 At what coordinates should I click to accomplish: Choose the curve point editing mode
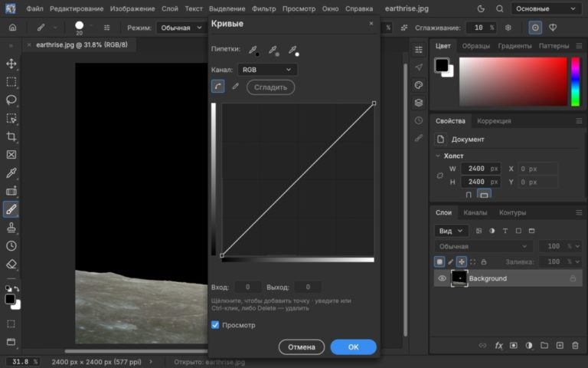[x=218, y=87]
